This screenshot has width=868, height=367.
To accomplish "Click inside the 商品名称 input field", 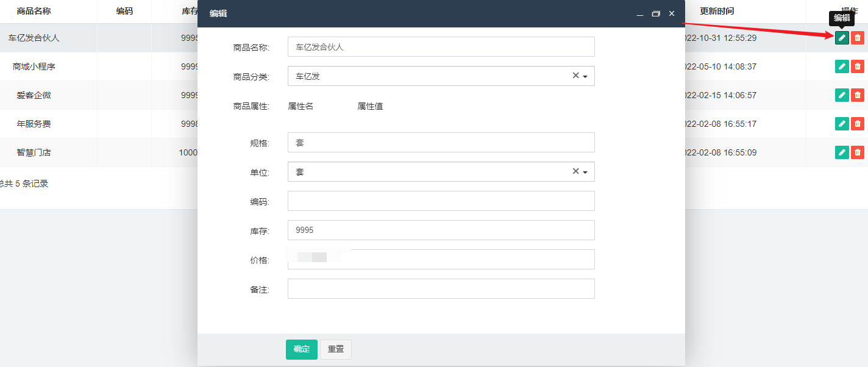I will pos(441,46).
